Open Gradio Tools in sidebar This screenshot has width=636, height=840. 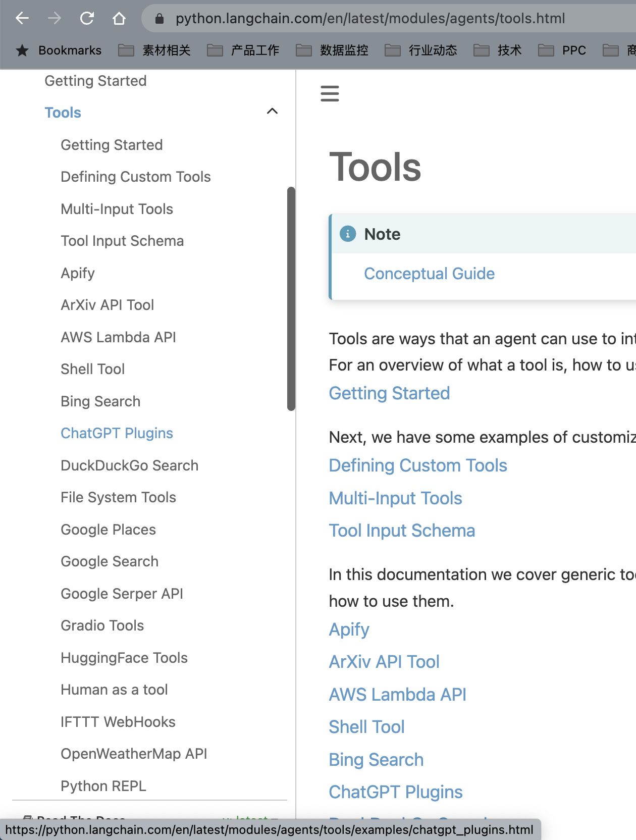tap(102, 625)
